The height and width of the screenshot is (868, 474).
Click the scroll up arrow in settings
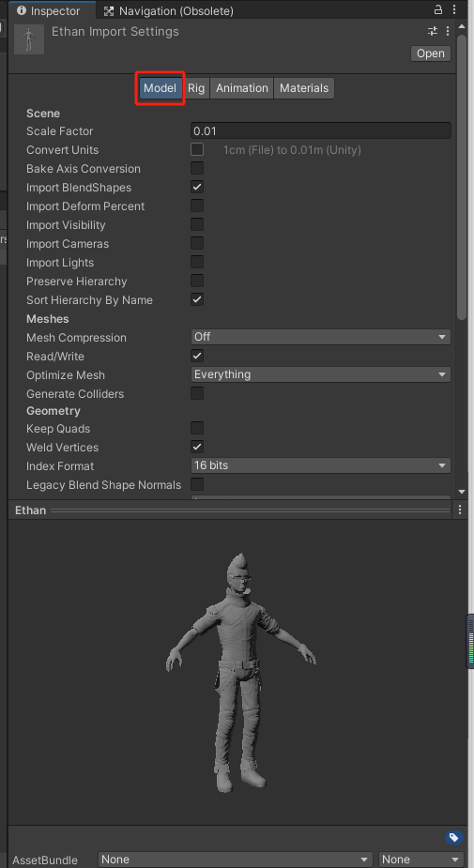[x=462, y=26]
